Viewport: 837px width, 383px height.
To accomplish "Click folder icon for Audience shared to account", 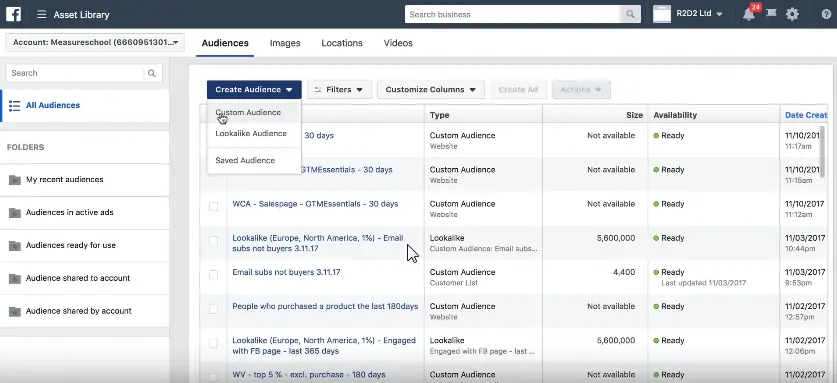I will click(15, 278).
